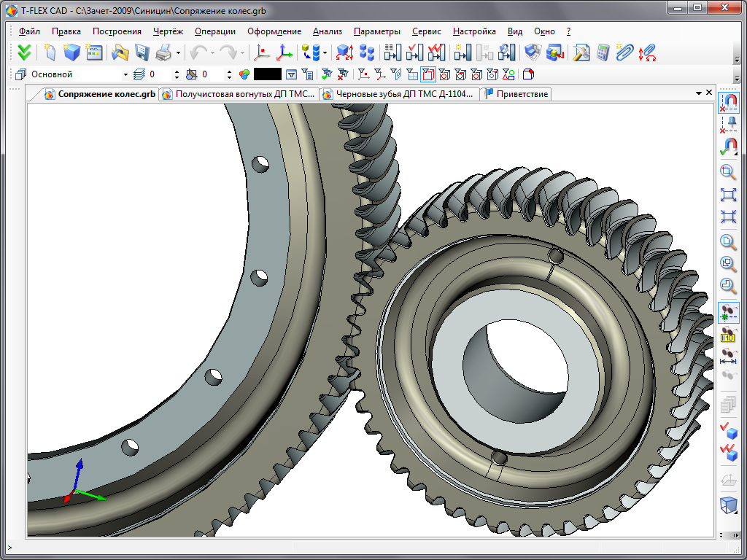Open the calculator tool

click(603, 52)
